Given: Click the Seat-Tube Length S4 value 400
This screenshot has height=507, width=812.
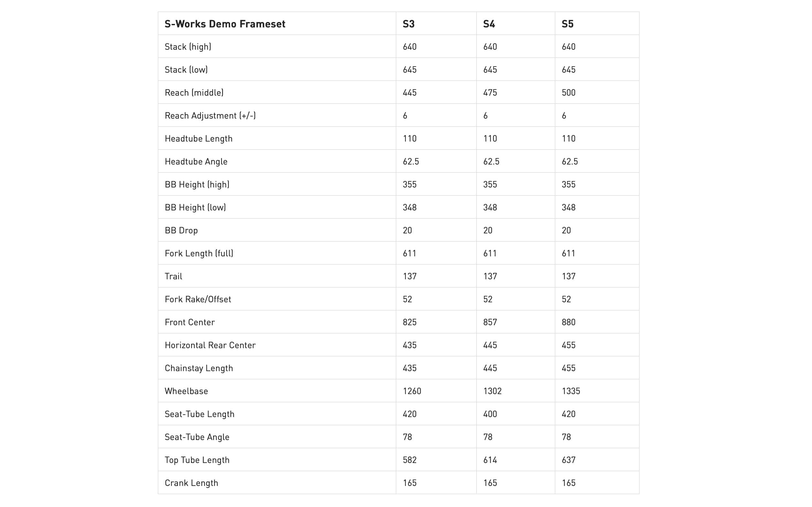Looking at the screenshot, I should pos(490,414).
